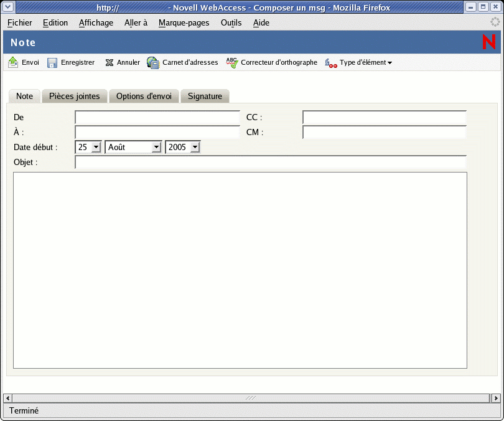Click the Annuler X icon
Image resolution: width=504 pixels, height=421 pixels.
coord(110,62)
